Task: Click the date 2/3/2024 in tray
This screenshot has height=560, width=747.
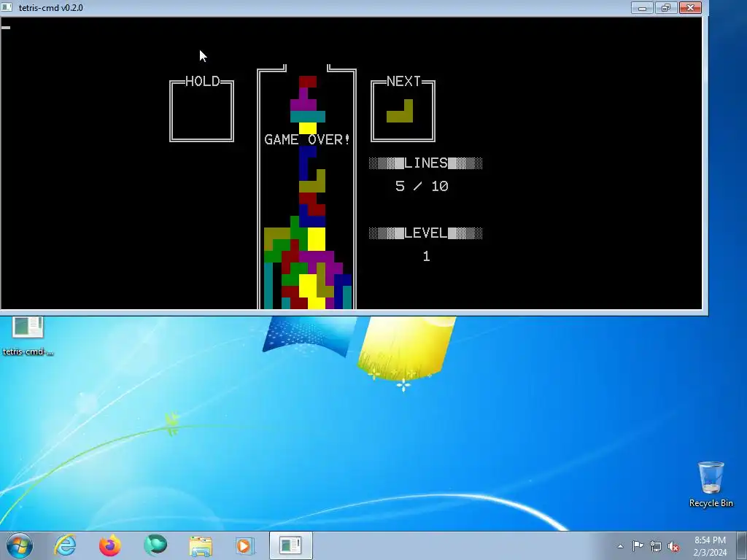Action: pyautogui.click(x=710, y=553)
